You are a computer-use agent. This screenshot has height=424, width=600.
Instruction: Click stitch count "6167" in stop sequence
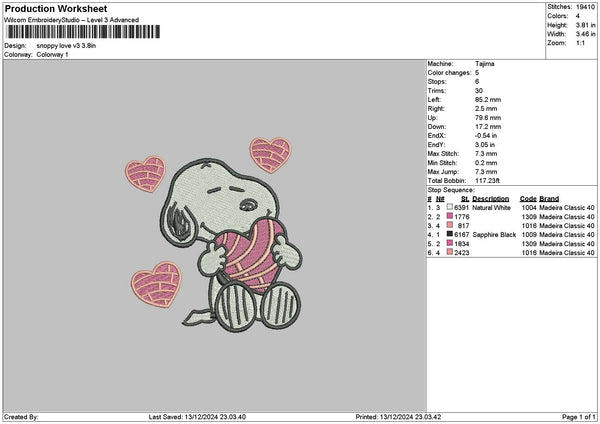(461, 235)
